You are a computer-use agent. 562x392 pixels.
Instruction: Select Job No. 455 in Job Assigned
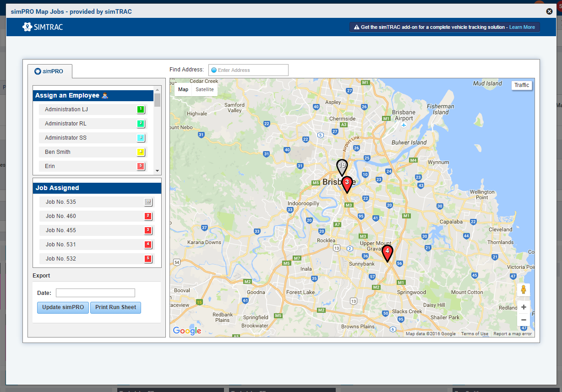(x=97, y=230)
